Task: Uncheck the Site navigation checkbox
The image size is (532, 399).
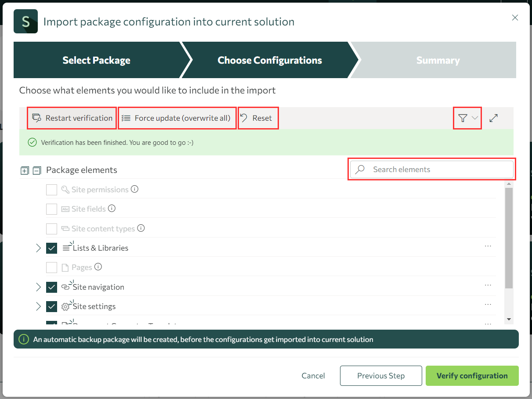Action: 52,287
